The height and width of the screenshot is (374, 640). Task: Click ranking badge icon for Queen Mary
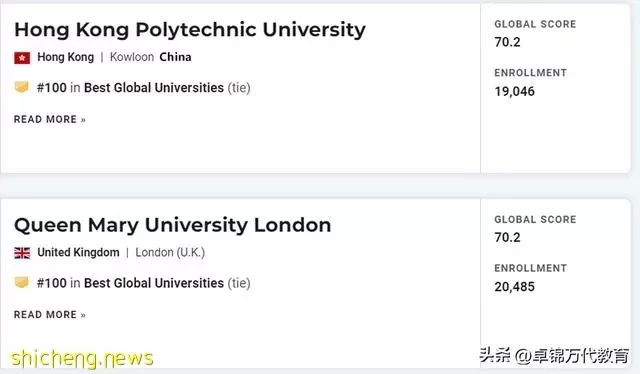pyautogui.click(x=22, y=283)
